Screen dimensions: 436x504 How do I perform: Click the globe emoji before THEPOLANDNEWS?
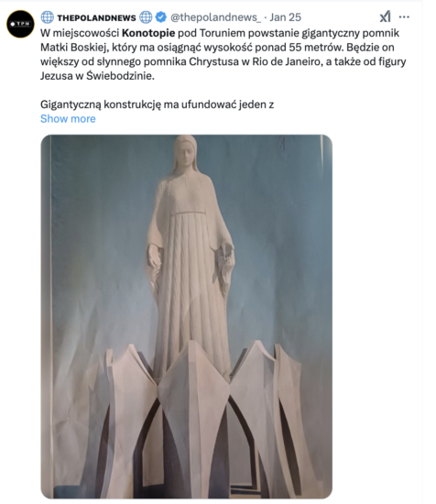tap(48, 17)
